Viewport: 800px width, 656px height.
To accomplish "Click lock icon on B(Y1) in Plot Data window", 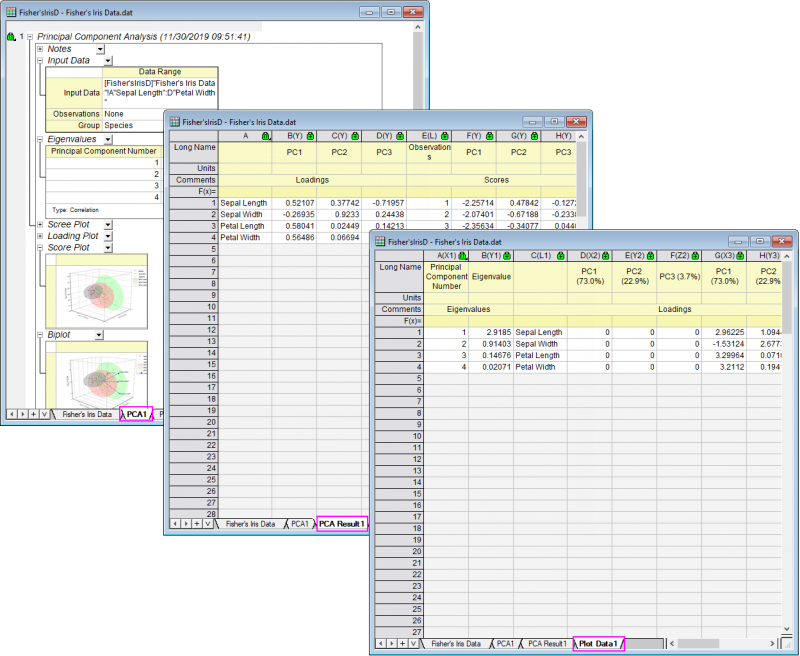I will pos(507,256).
